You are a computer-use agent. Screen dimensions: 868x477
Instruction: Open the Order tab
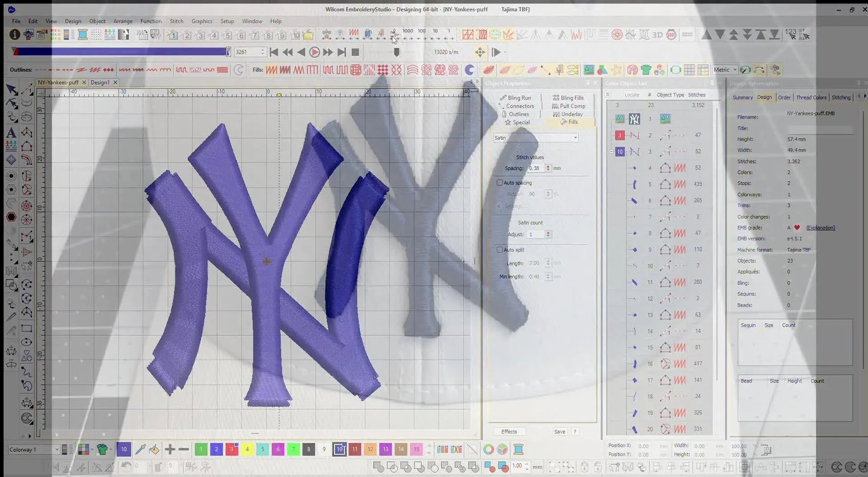point(784,97)
